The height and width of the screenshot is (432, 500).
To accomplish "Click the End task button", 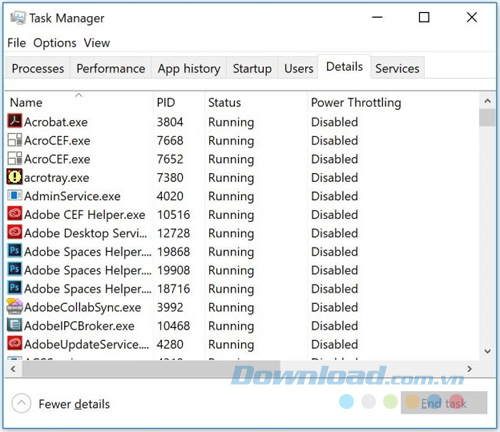I will pos(444,403).
